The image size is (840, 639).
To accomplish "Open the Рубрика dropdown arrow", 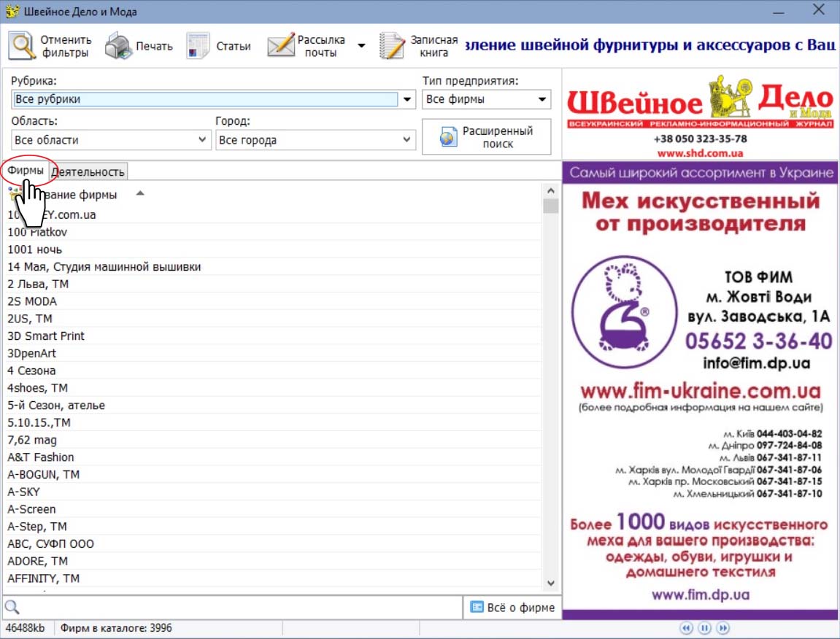I will click(407, 100).
